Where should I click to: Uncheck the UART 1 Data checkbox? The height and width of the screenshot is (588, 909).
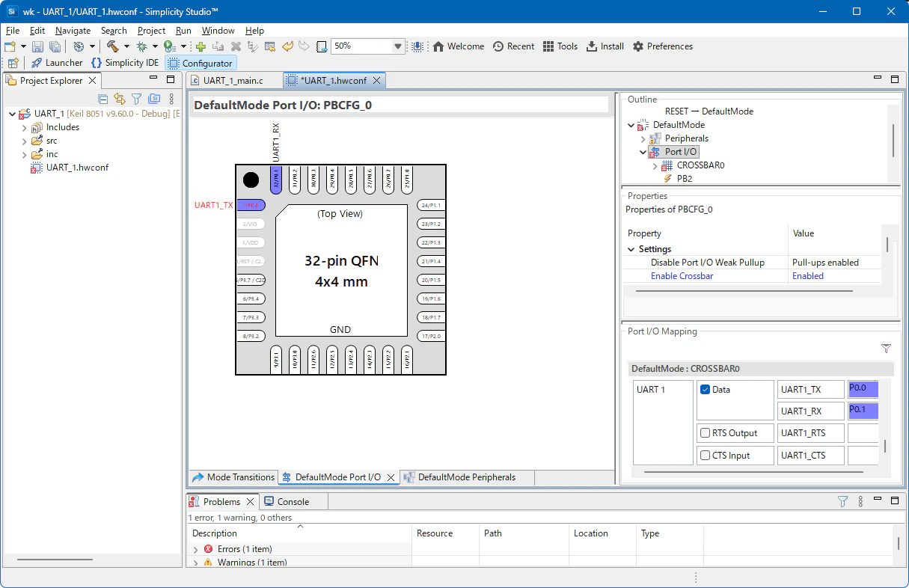[706, 390]
